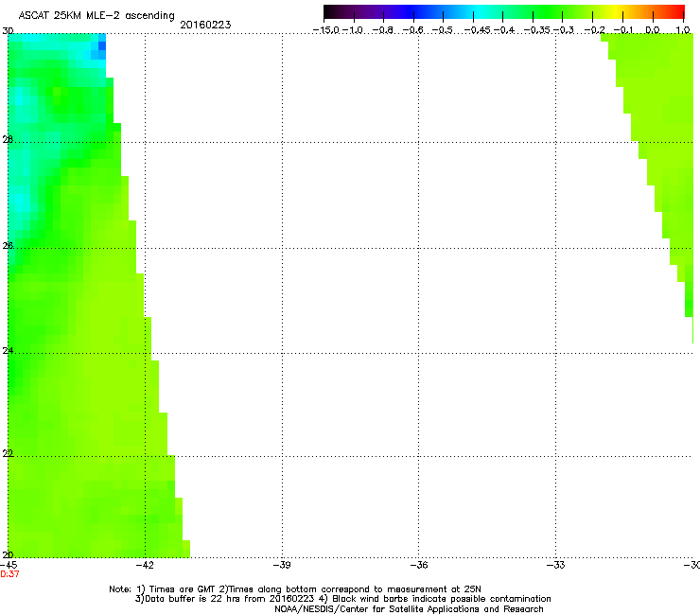The height and width of the screenshot is (615, 700).
Task: Click the -1.0 color scale label
Action: click(352, 30)
